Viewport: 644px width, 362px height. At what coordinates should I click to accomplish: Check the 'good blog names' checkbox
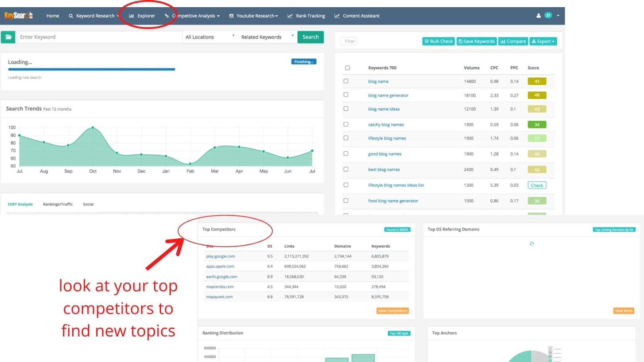click(346, 154)
